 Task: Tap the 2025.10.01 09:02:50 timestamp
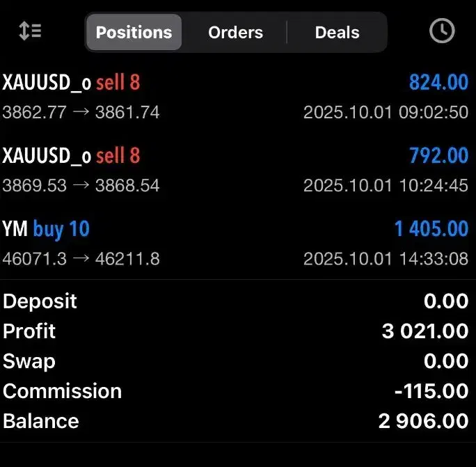click(386, 112)
